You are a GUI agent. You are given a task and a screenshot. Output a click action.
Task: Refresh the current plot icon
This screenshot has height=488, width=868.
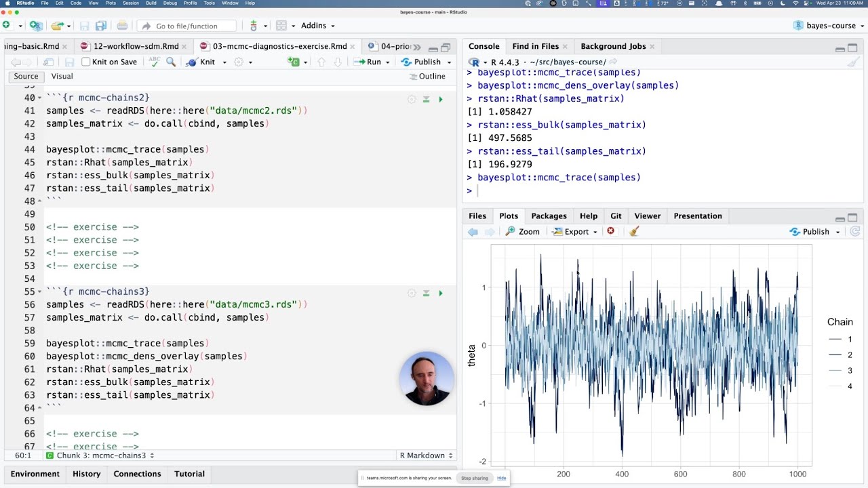[x=855, y=232]
